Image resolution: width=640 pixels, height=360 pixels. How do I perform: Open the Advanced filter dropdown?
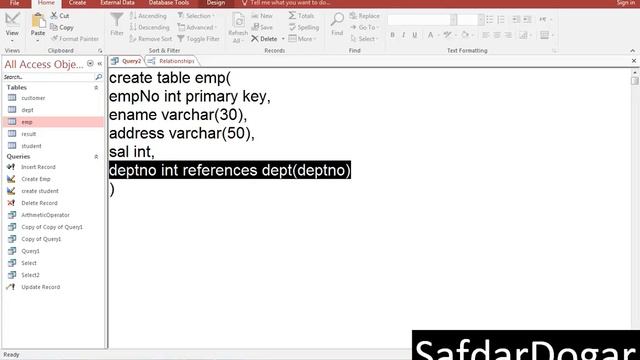(197, 27)
